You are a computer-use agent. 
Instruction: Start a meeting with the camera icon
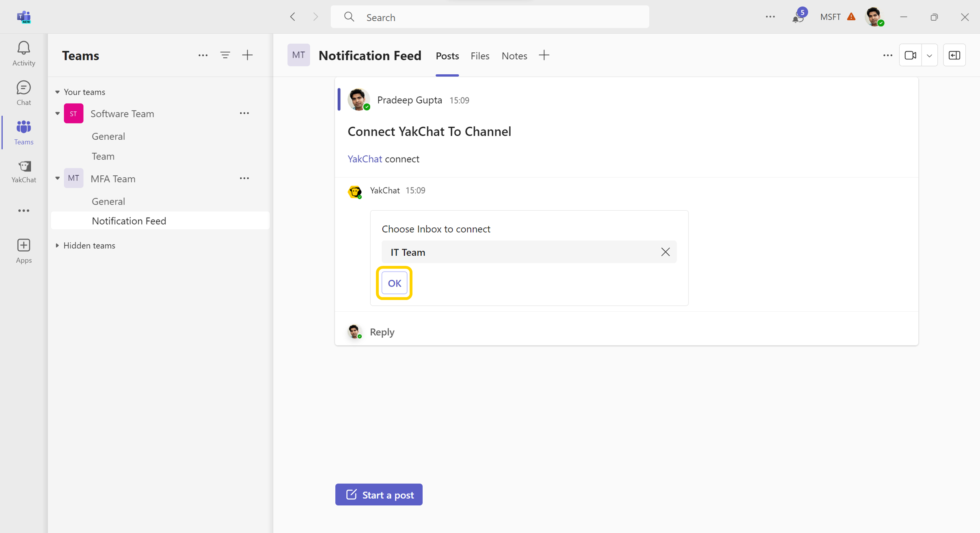click(910, 55)
